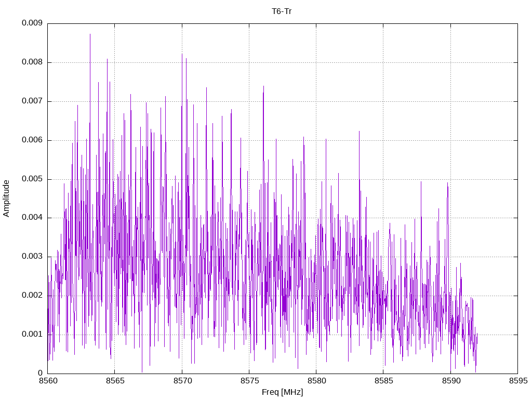Click the 0 y-axis tick label

point(40,373)
